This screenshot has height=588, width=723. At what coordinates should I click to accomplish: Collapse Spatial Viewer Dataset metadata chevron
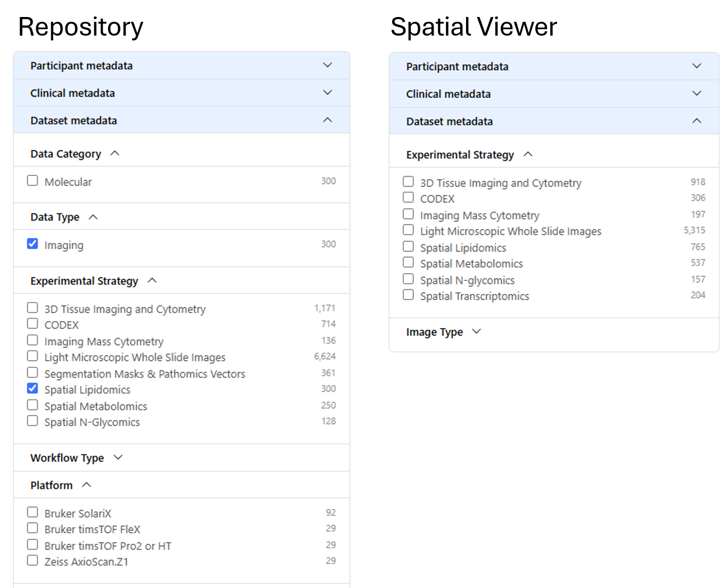click(x=696, y=121)
